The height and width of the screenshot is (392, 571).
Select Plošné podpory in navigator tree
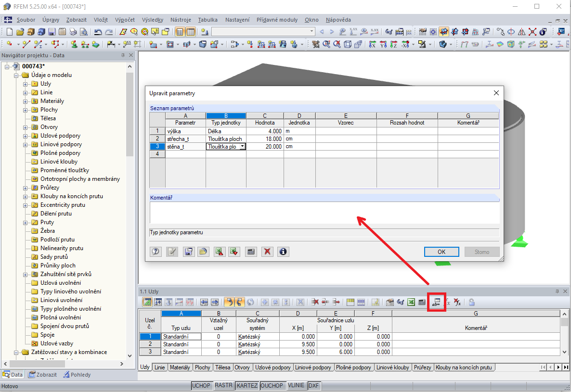point(61,153)
